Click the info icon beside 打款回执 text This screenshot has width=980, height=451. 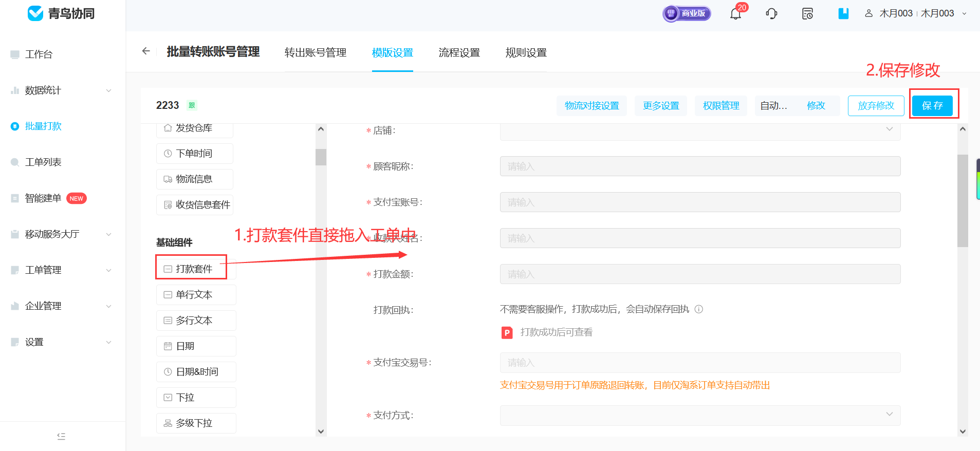pos(699,309)
